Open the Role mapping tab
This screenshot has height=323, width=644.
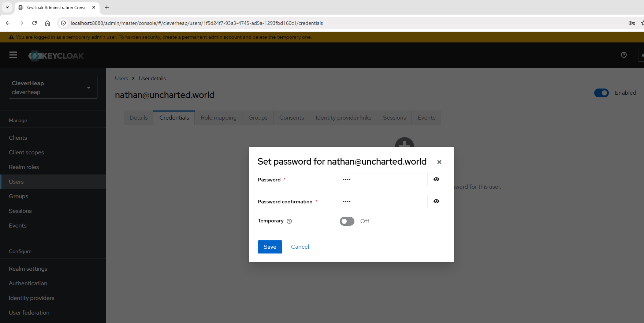tap(219, 118)
